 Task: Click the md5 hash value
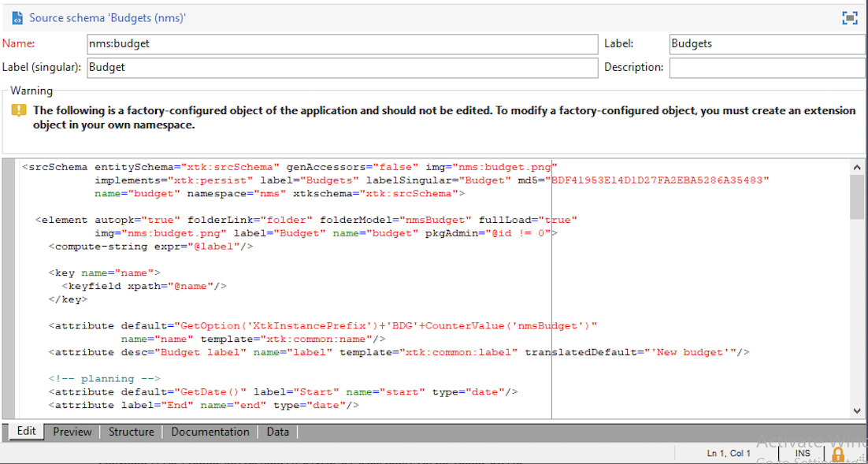point(658,180)
